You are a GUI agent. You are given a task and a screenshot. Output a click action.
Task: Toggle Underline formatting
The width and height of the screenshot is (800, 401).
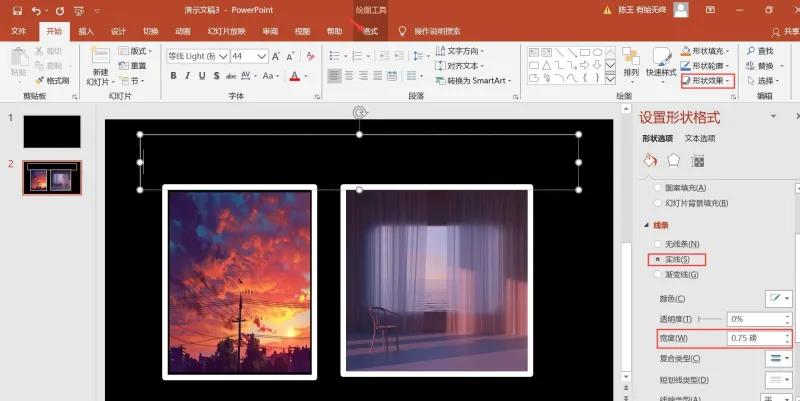pos(202,76)
